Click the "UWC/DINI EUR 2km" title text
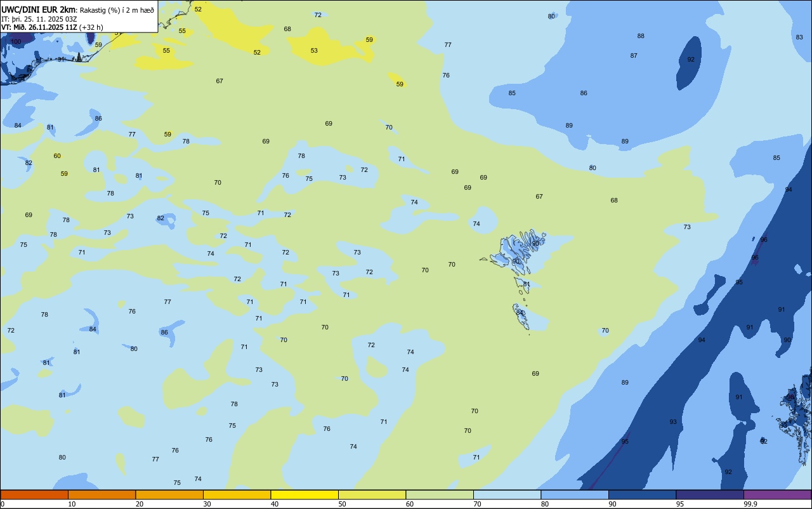This screenshot has height=509, width=812. tap(39, 9)
